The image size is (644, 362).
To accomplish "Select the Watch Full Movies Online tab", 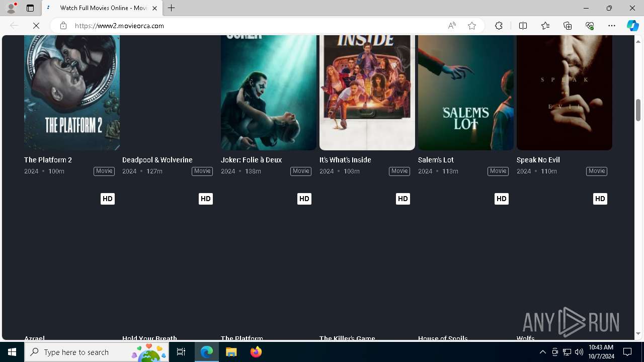I will (103, 8).
